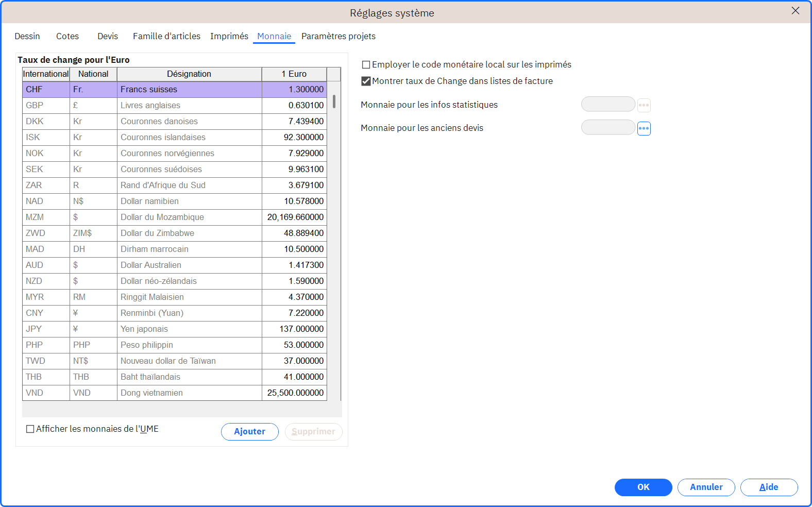Select Dollar Australien row

point(175,265)
